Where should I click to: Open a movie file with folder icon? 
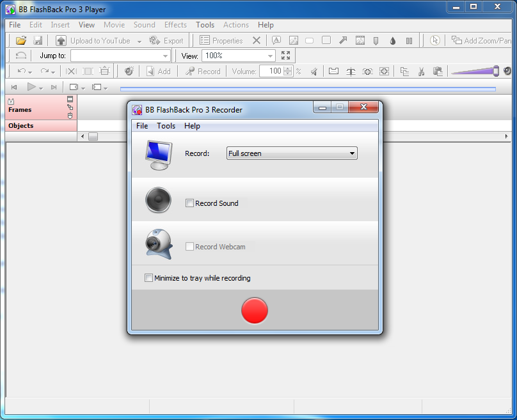[20, 40]
